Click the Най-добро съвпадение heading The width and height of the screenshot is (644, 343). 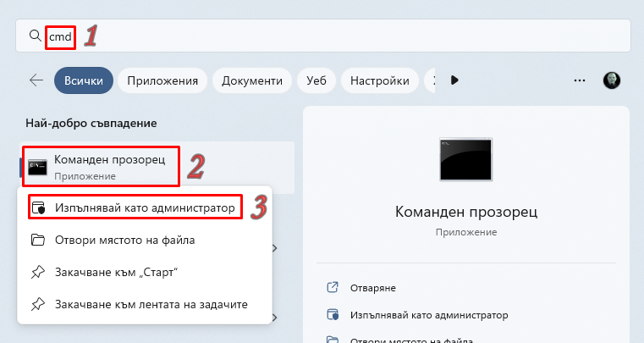[x=91, y=123]
